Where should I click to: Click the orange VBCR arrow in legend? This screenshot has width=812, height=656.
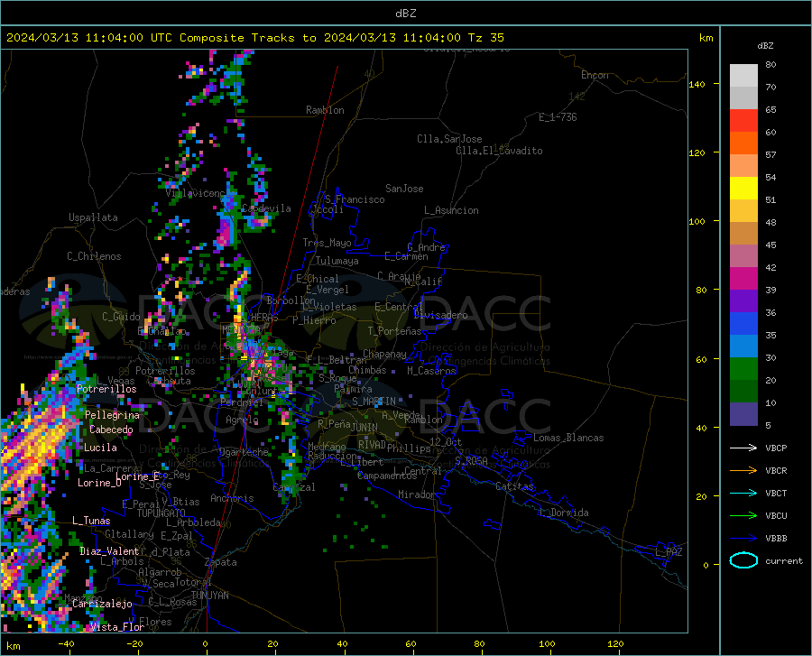(743, 471)
